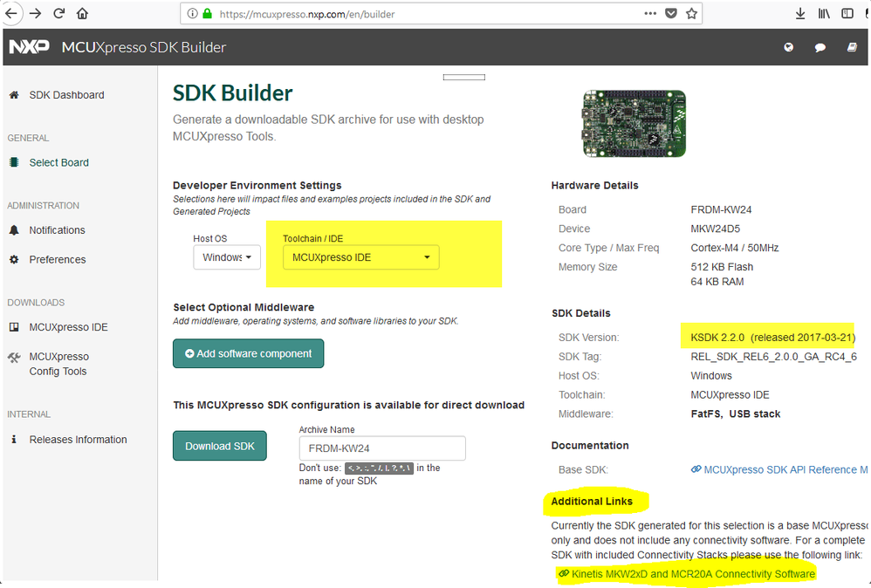Click Add software component button
871x588 pixels.
coord(249,353)
